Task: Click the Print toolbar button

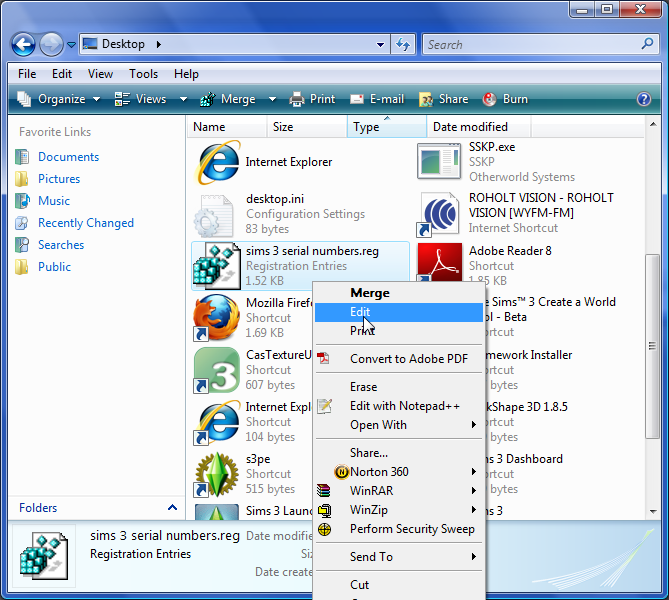Action: pyautogui.click(x=312, y=99)
